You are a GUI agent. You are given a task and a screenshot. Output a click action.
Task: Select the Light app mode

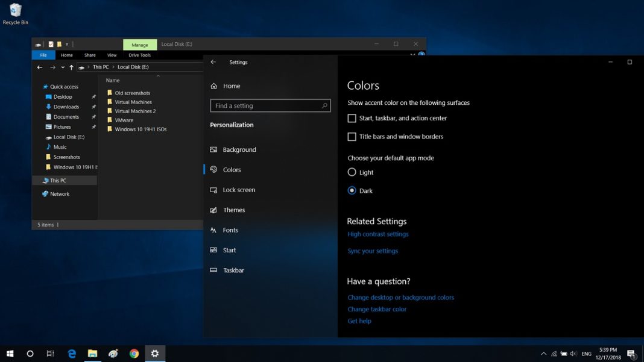tap(352, 172)
